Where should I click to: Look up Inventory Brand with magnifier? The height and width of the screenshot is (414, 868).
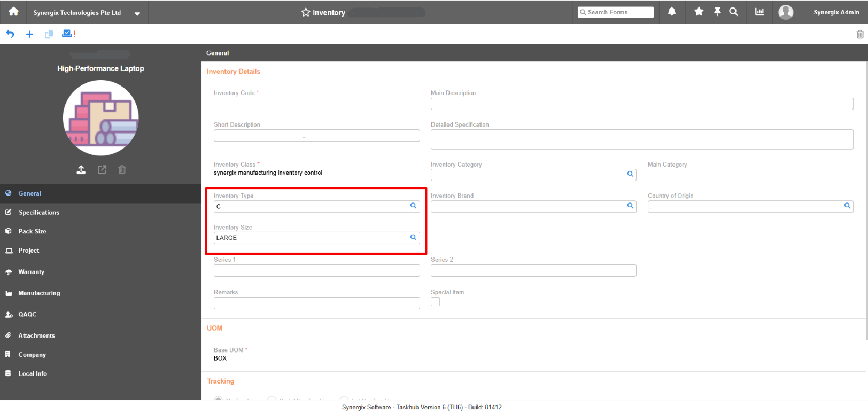[x=630, y=206]
